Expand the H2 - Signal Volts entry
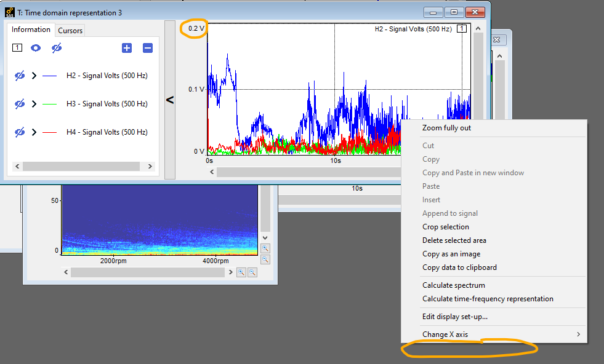 34,76
